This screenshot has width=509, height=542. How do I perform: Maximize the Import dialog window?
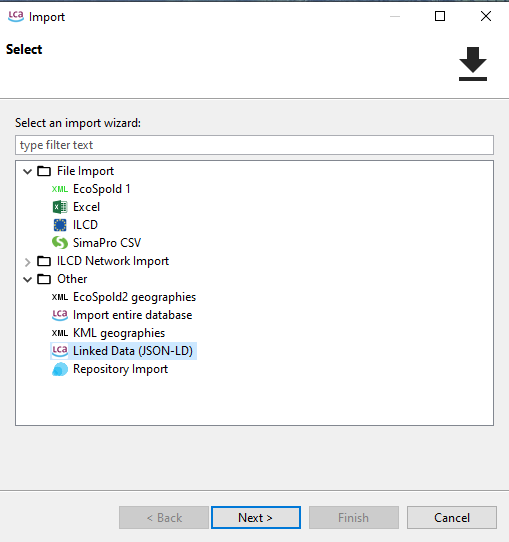[440, 16]
